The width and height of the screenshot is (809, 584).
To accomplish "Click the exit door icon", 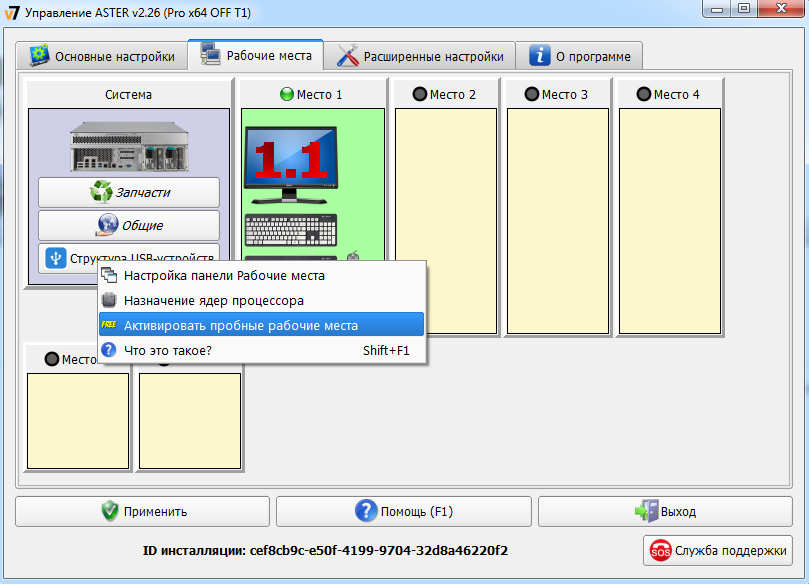I will [646, 511].
